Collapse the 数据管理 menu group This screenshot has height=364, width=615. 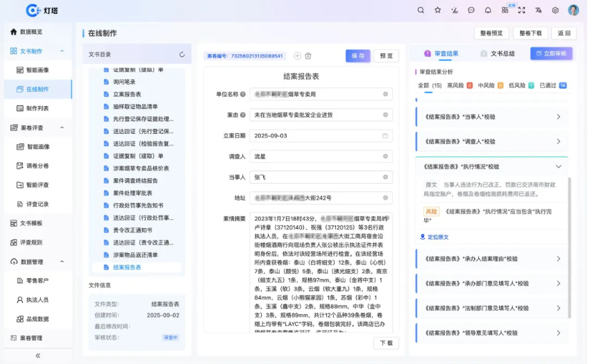62,262
